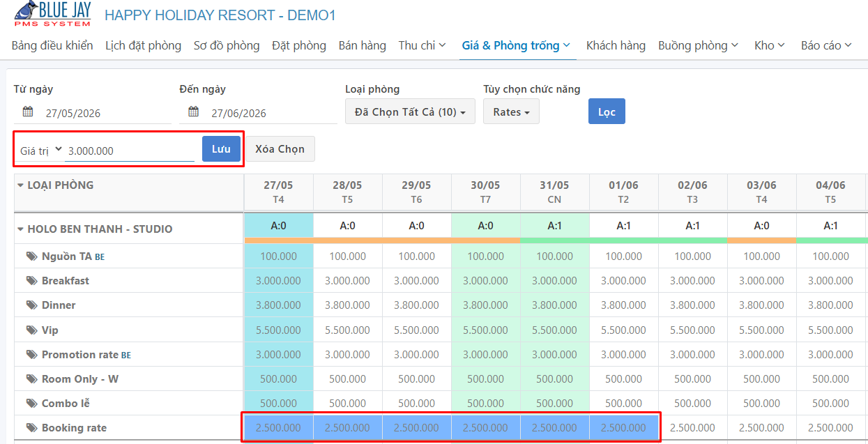Go to Khách hàng page
Screen dimensions: 868x444
616,45
